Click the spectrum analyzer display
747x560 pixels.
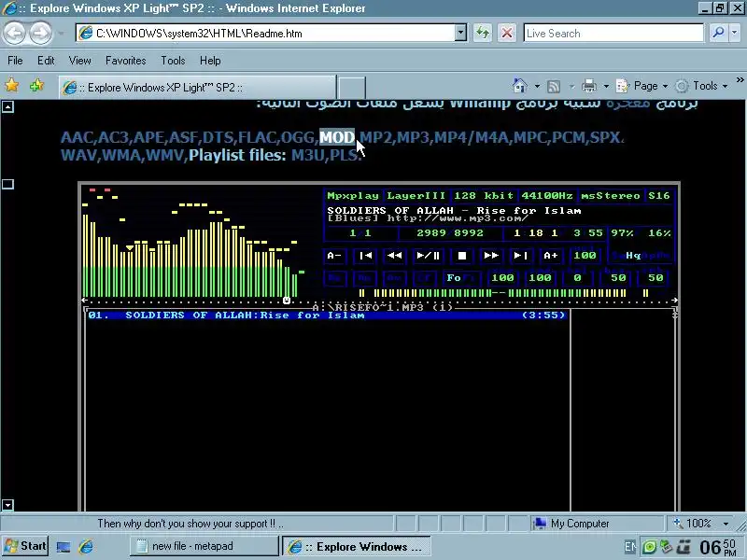(194, 243)
